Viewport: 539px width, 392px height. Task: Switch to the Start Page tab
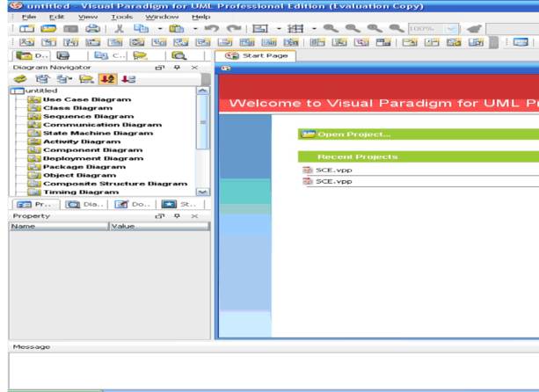coord(253,55)
